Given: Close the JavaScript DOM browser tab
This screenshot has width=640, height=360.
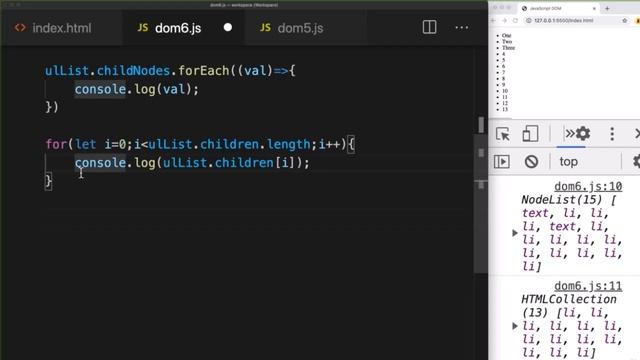Looking at the screenshot, I should [594, 8].
